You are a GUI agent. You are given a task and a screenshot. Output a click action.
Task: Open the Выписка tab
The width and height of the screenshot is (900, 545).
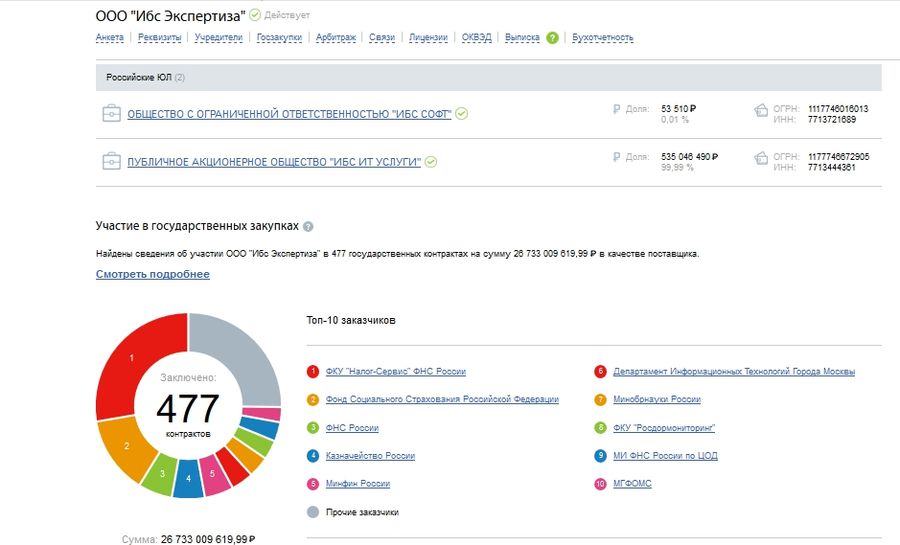522,37
